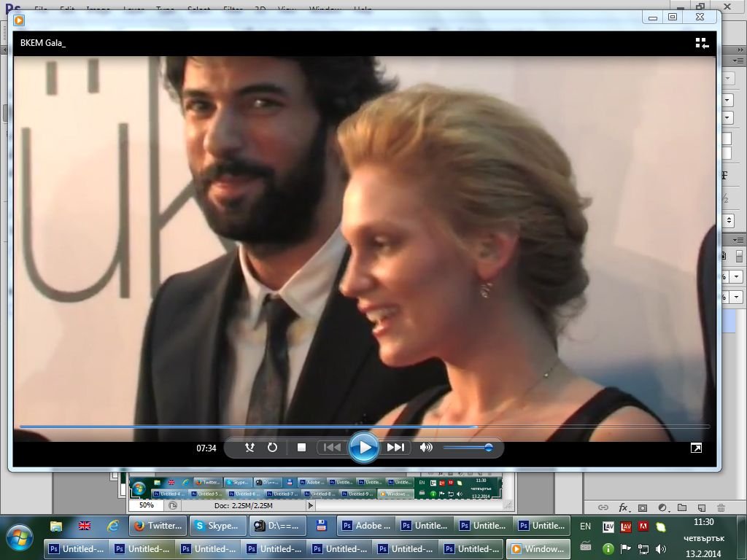The image size is (747, 560).
Task: Open Skype from the taskbar
Action: (217, 525)
